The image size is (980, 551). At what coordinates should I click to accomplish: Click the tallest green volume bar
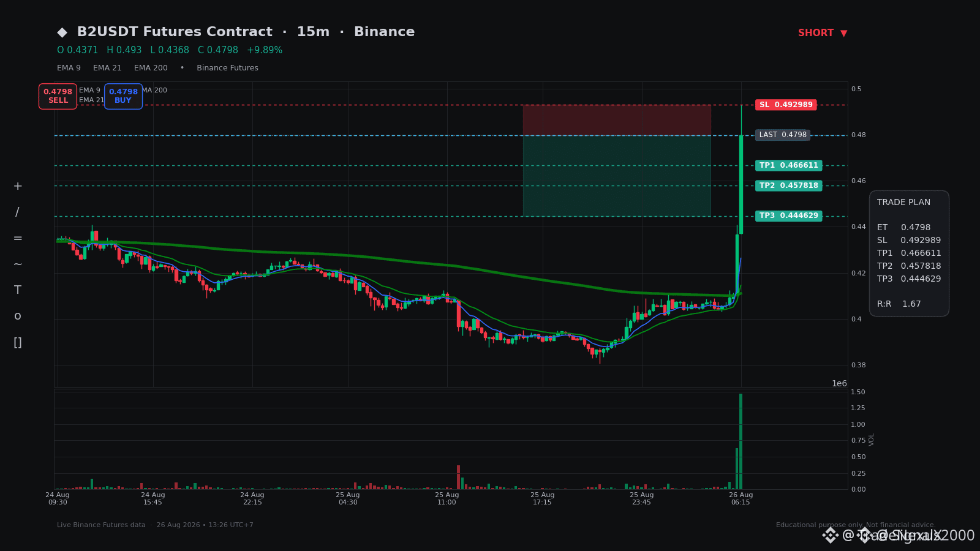pyautogui.click(x=741, y=441)
